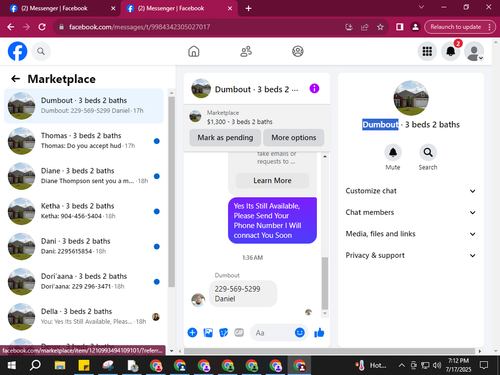Click sender avatar beside Daniel message
The width and height of the screenshot is (500, 375).
[x=198, y=300]
